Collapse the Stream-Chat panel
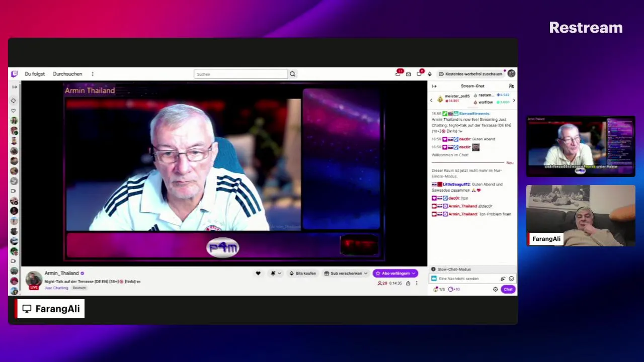Viewport: 644px width, 362px height. click(434, 86)
